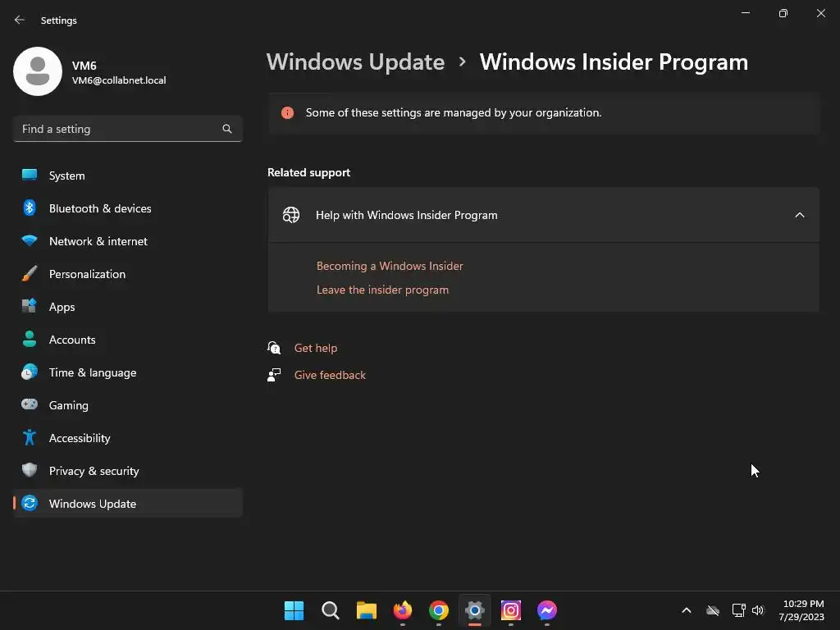Click the Settings gear taskbar icon
Image resolution: width=840 pixels, height=630 pixels.
point(475,610)
